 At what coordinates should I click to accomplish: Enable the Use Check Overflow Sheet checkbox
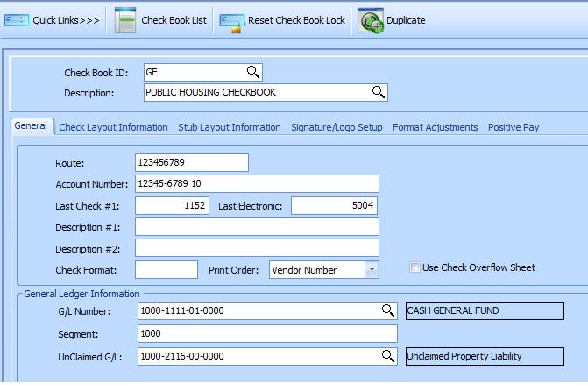point(415,267)
